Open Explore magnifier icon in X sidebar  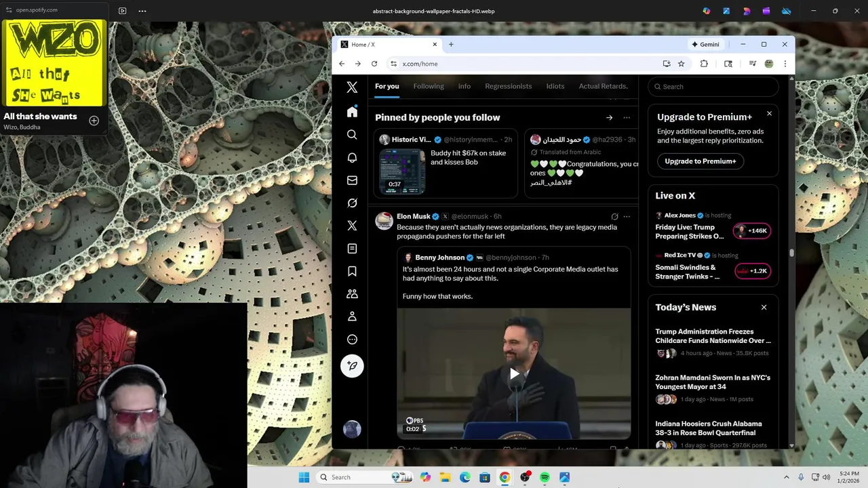(352, 135)
